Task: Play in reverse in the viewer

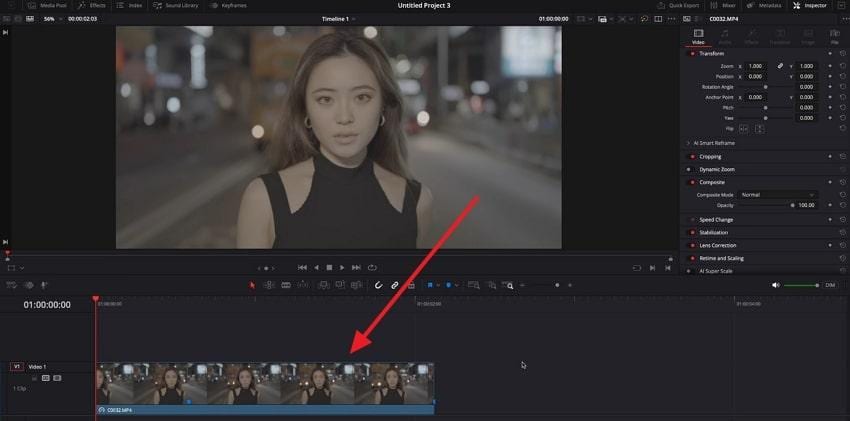Action: pos(317,268)
